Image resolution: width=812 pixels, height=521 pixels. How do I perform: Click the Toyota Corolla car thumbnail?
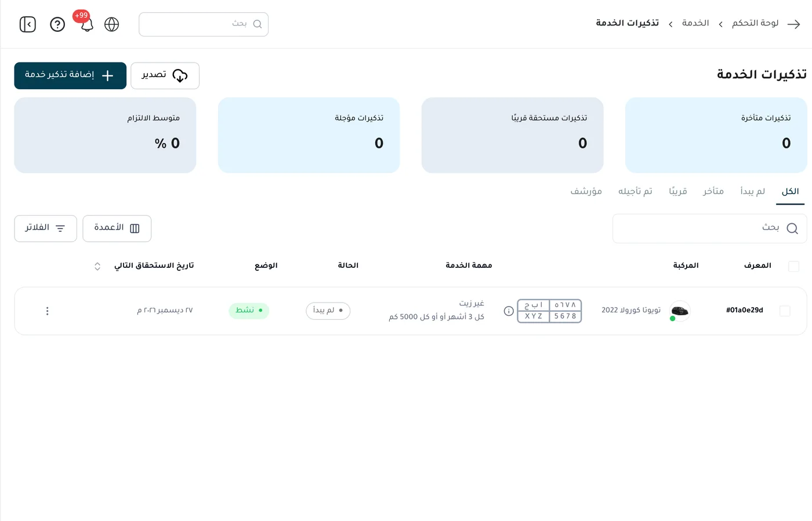coord(680,311)
